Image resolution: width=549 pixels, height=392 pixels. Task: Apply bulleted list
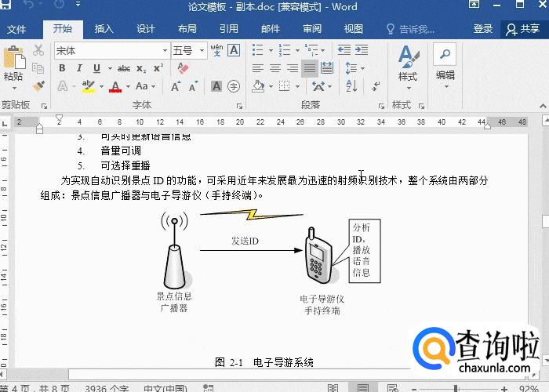tap(258, 50)
